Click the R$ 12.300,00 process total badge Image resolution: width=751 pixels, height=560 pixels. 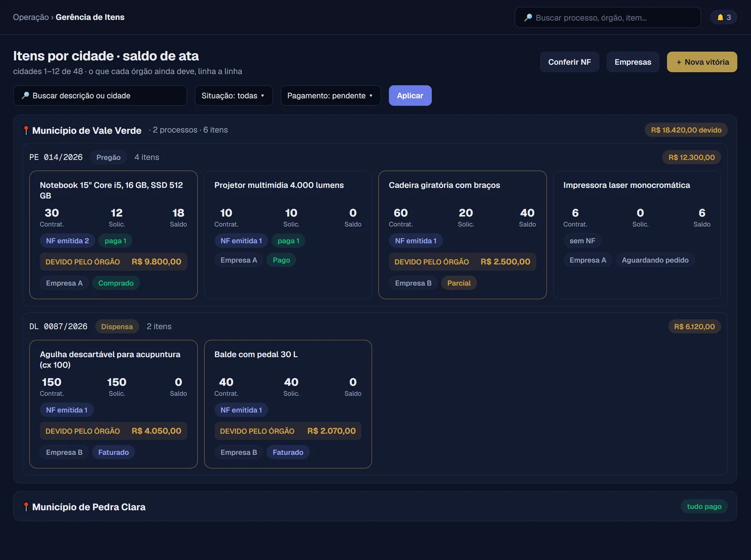692,157
